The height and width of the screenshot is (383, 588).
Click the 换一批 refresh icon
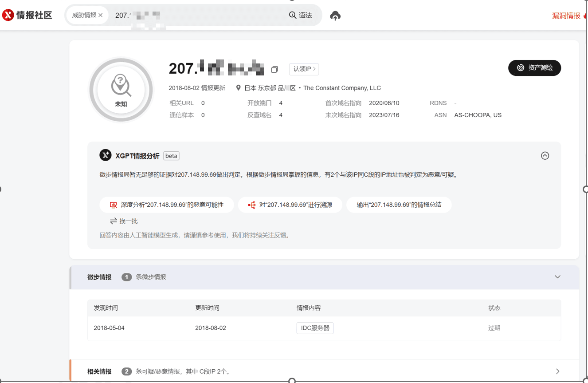point(114,221)
